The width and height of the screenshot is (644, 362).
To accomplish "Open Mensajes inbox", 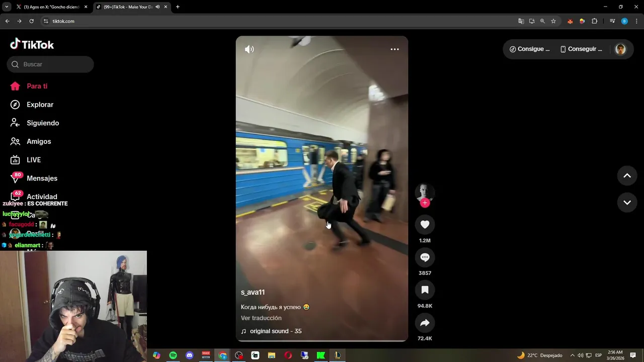I will coord(34,178).
